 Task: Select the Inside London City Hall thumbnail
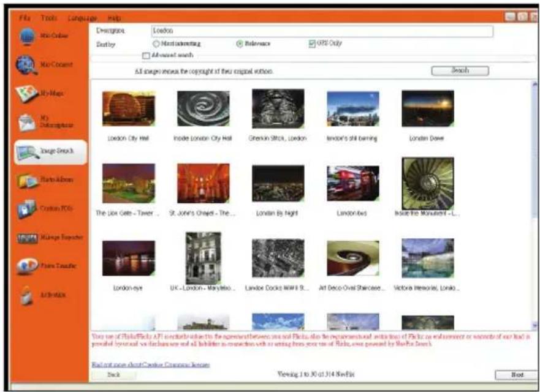pyautogui.click(x=203, y=109)
